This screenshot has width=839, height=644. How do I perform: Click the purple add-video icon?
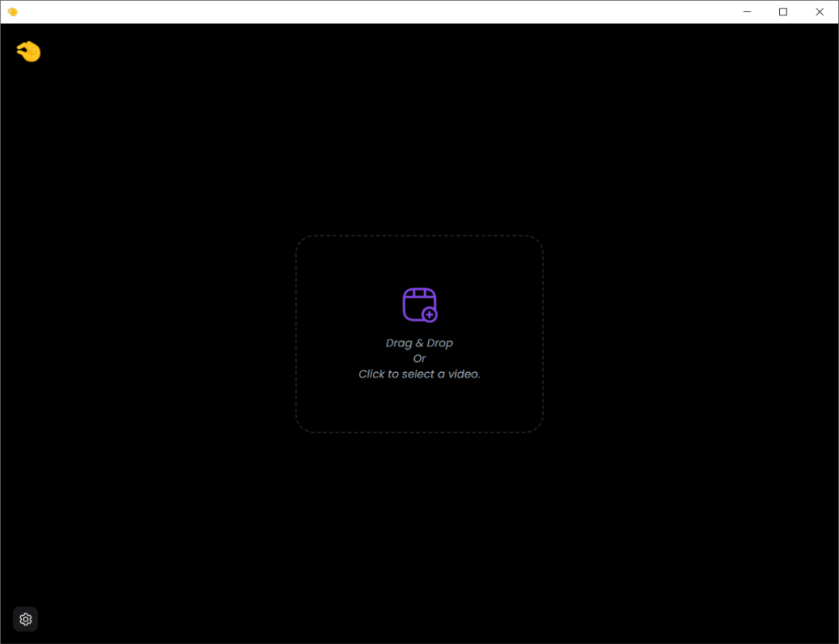(x=419, y=305)
